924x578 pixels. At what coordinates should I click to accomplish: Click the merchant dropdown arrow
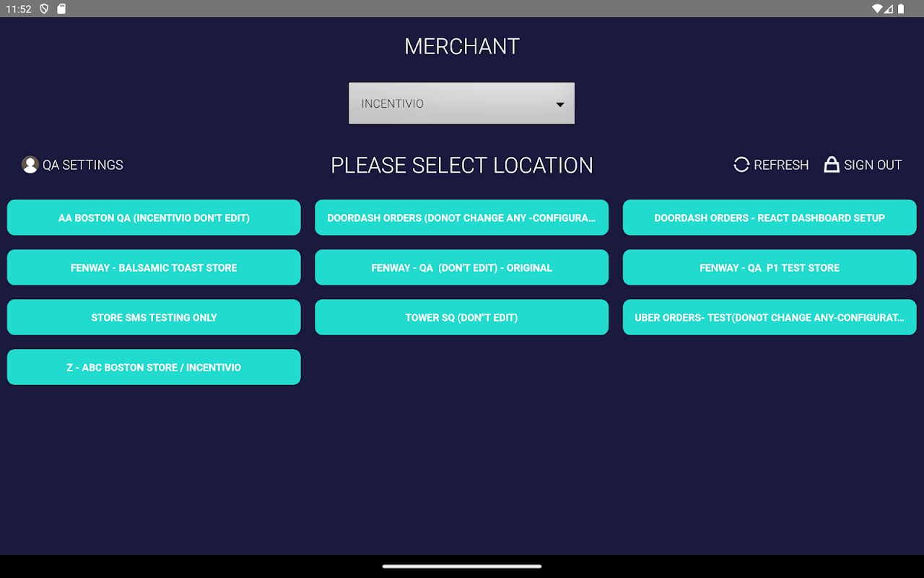pos(559,104)
